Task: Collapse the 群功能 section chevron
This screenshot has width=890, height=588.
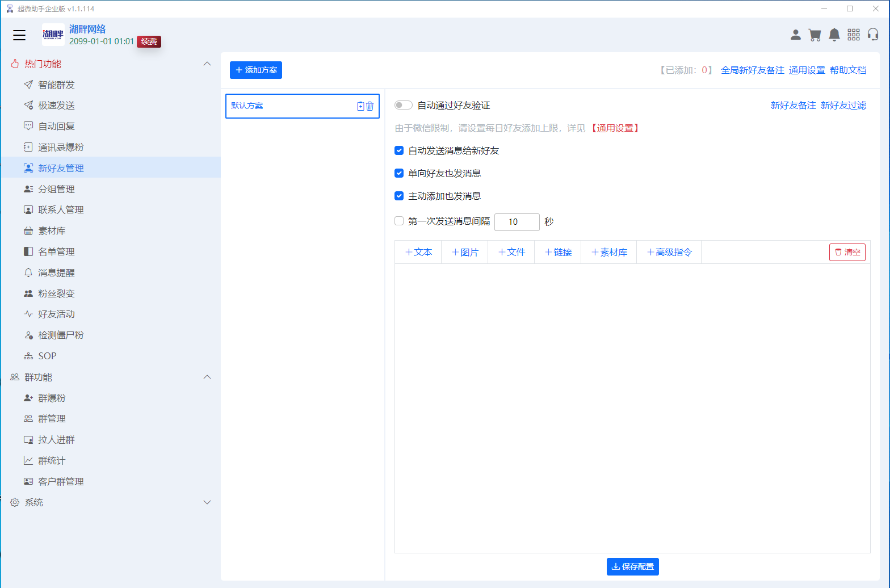Action: [207, 377]
